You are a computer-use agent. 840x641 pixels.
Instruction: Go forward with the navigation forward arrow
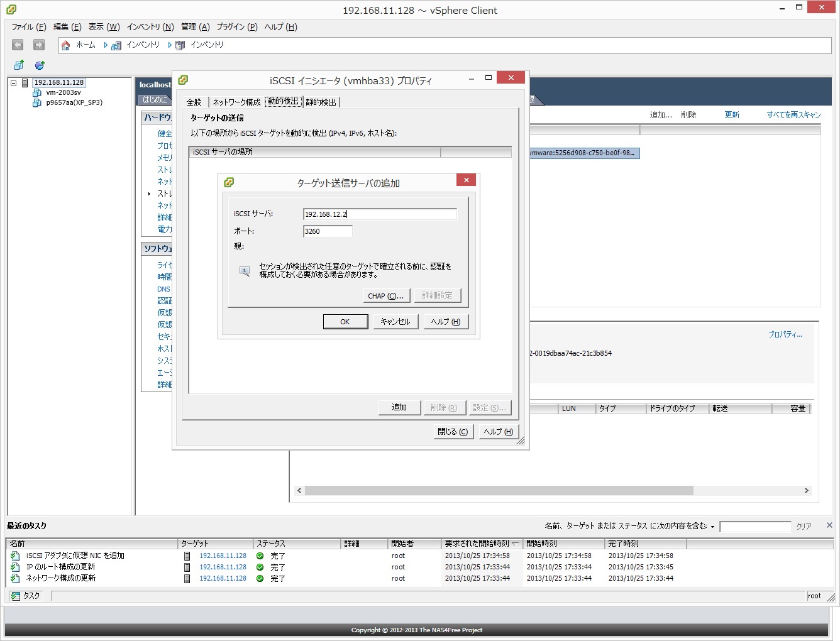(x=39, y=45)
